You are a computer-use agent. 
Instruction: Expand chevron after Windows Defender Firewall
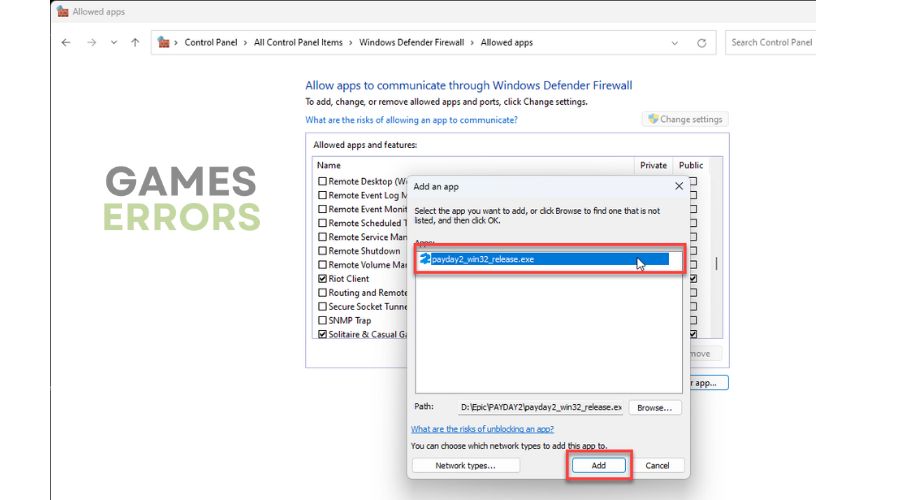(x=472, y=42)
